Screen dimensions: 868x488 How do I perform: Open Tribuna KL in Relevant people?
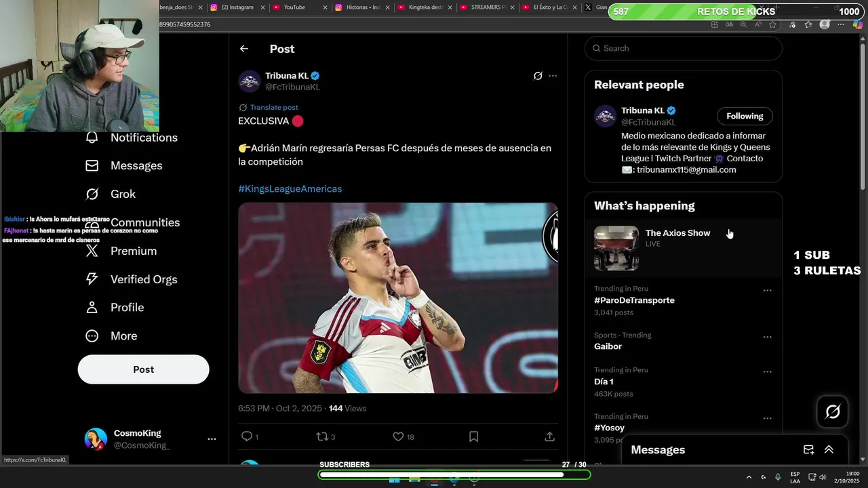click(642, 110)
